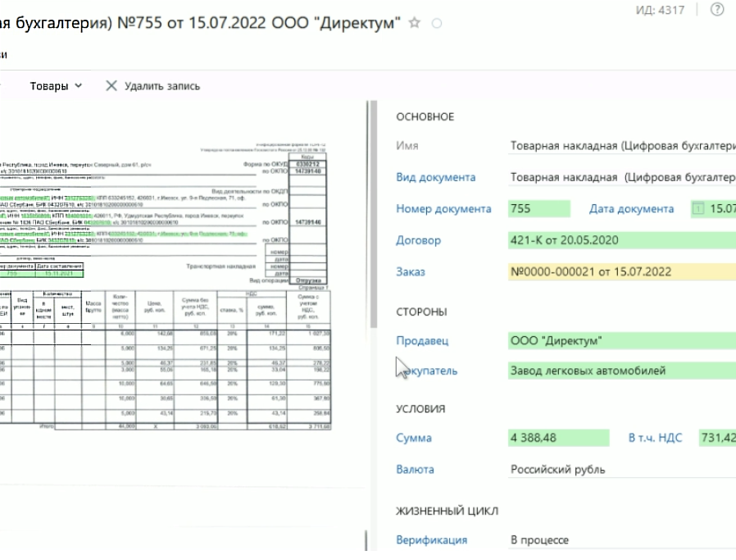This screenshot has width=736, height=560.
Task: Click the Сумма field with 4 388,48
Action: tap(557, 438)
